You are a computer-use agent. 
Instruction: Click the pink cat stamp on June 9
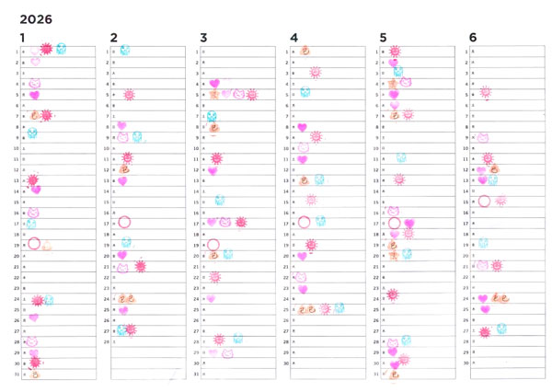483,138
